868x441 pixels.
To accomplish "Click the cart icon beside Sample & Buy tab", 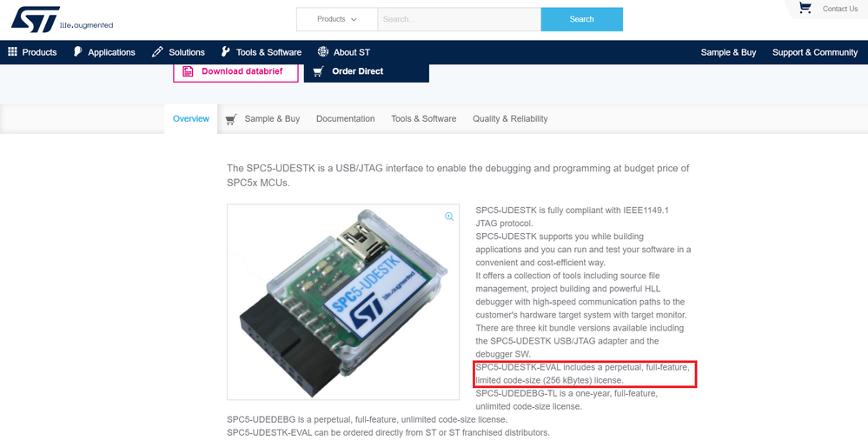I will point(231,118).
